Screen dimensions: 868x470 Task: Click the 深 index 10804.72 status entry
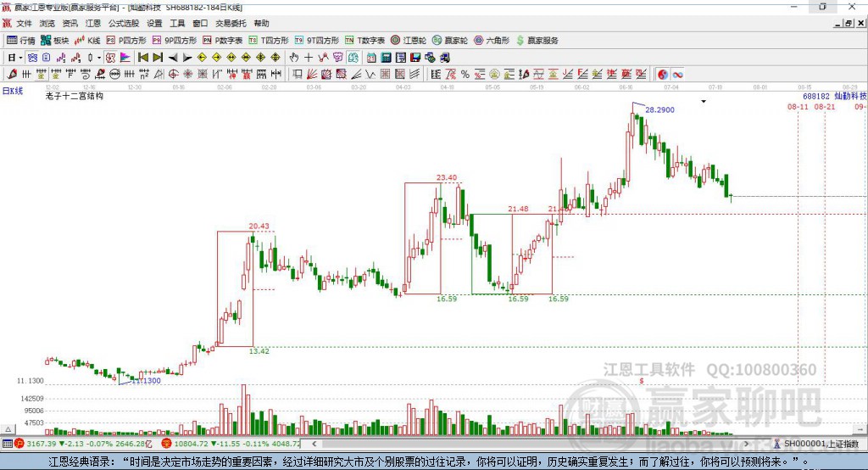tap(231, 444)
